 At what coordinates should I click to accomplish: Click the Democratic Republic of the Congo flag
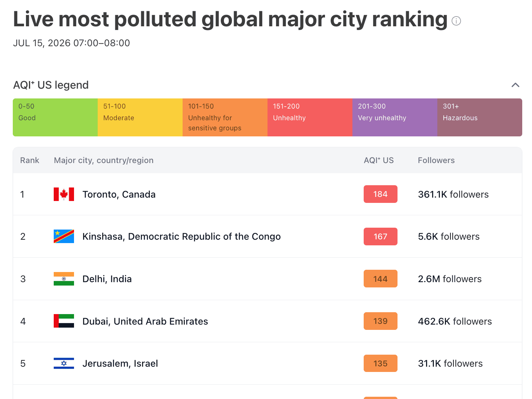[64, 236]
